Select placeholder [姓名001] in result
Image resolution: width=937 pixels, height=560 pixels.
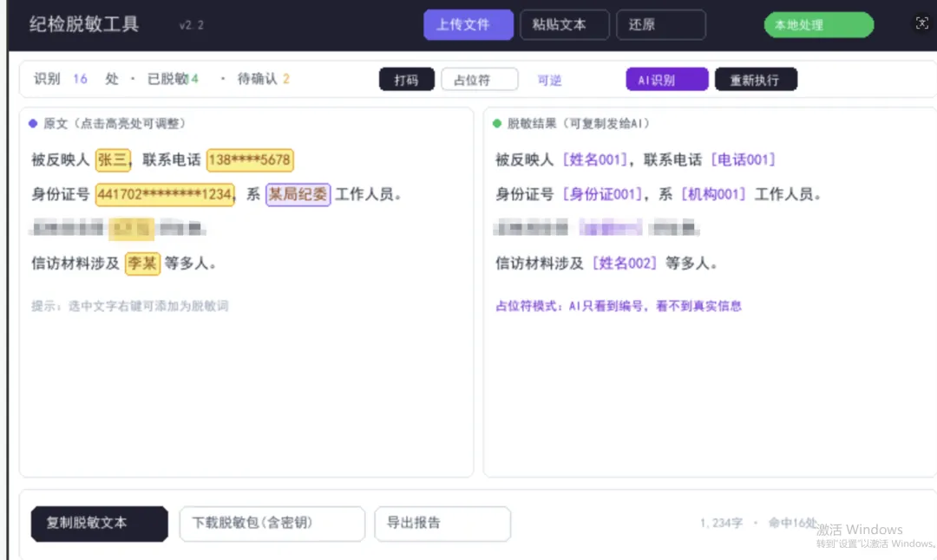(x=595, y=160)
